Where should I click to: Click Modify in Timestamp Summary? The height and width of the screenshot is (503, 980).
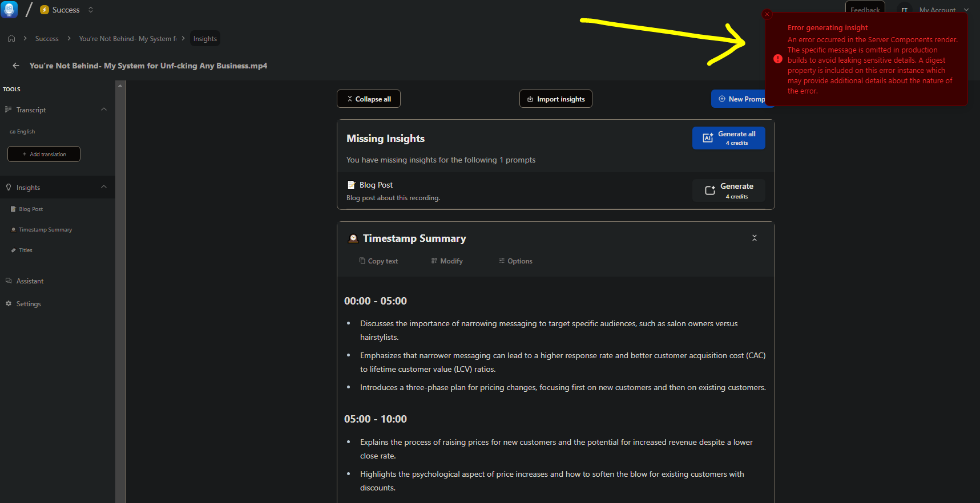(447, 261)
